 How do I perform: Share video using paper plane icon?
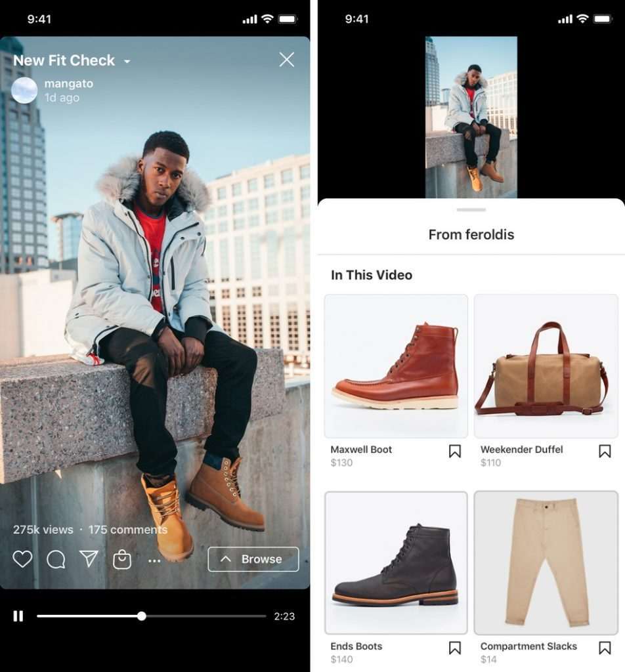pyautogui.click(x=89, y=558)
